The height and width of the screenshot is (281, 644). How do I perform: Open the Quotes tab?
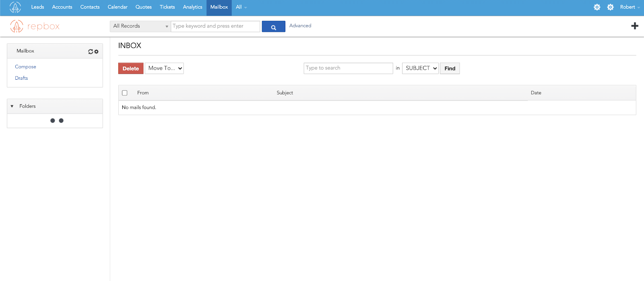pos(143,7)
